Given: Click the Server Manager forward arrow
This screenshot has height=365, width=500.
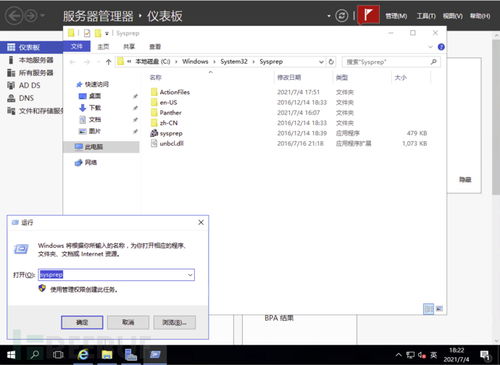Looking at the screenshot, I should coord(31,16).
